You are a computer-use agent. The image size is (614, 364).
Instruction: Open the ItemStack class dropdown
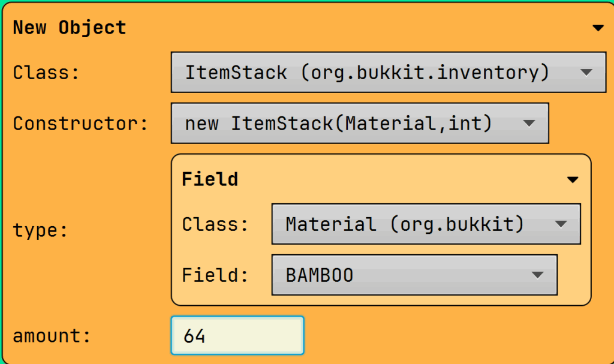[388, 73]
